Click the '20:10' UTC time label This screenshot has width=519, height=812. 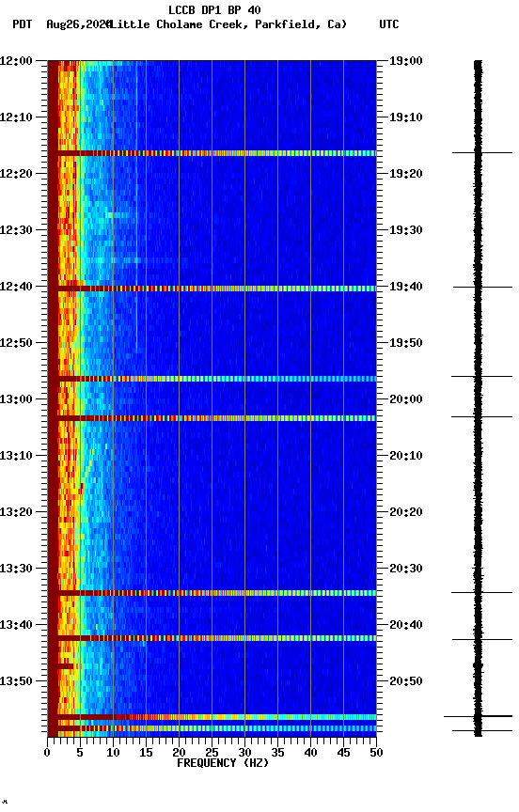coord(406,456)
